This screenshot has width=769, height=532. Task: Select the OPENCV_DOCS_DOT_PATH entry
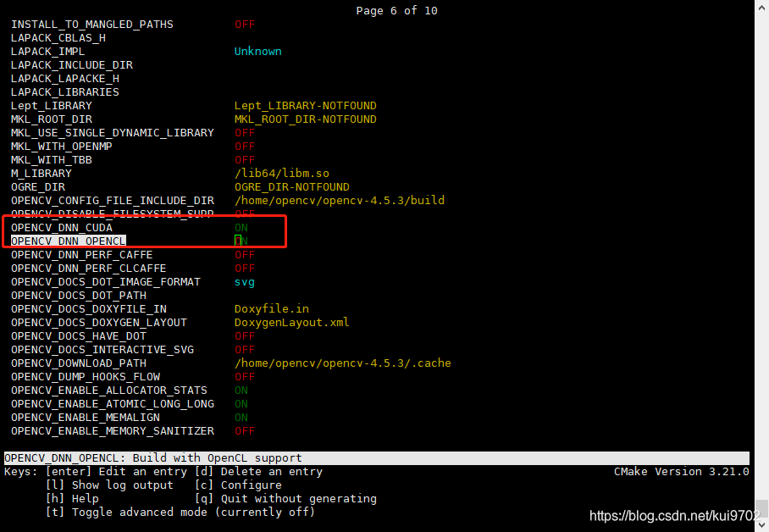coord(79,296)
